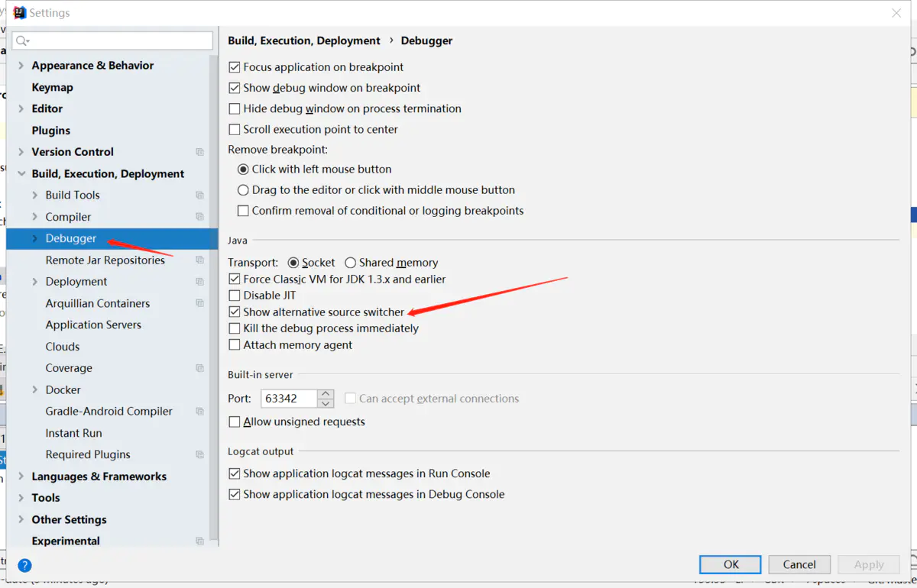Viewport: 917px width, 588px height.
Task: Select Remote Jar Repositories entry
Action: [x=105, y=260]
